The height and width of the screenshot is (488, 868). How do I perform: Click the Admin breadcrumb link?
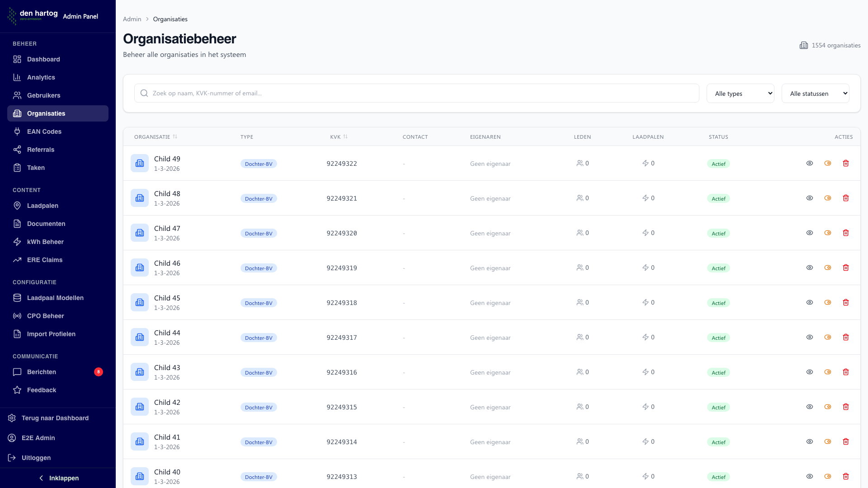point(132,19)
